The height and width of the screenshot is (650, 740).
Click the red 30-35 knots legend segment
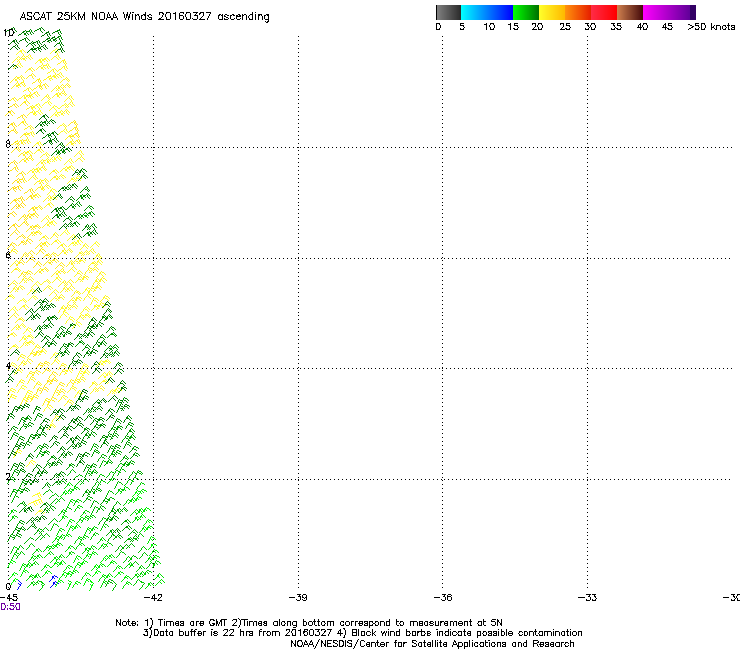tap(604, 12)
